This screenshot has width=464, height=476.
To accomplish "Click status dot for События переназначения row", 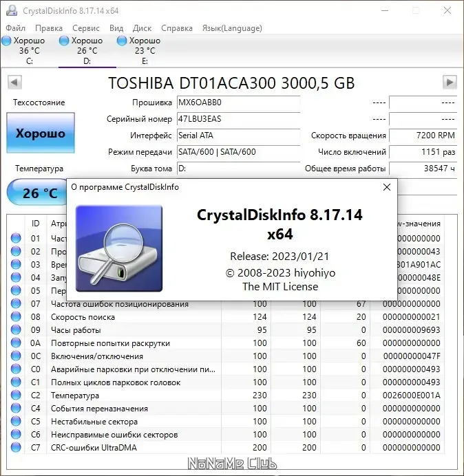I will [16, 409].
